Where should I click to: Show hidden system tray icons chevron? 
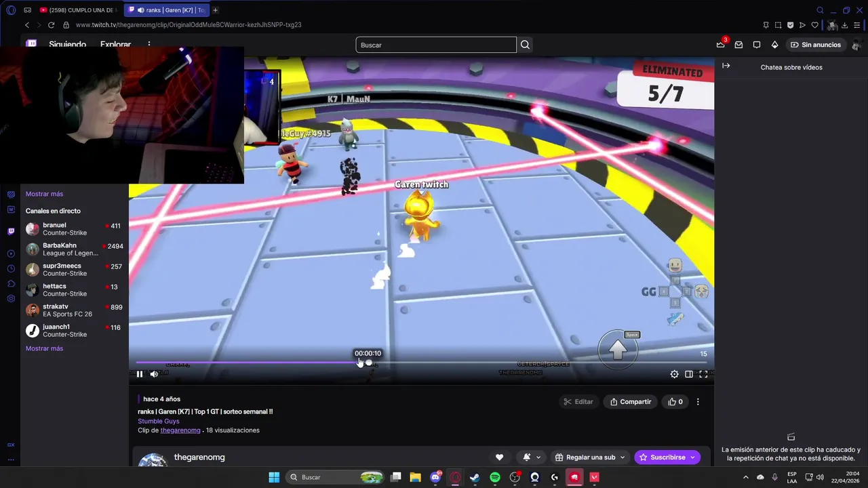pos(745,477)
